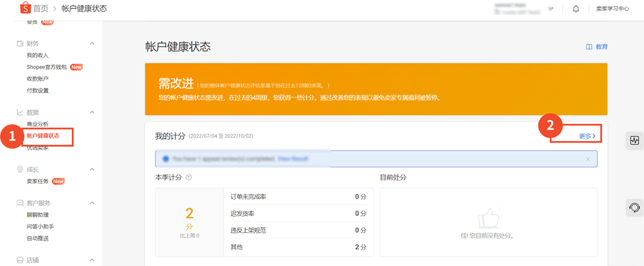Click 帐户健康状态 in the breadcrumb

(84, 8)
